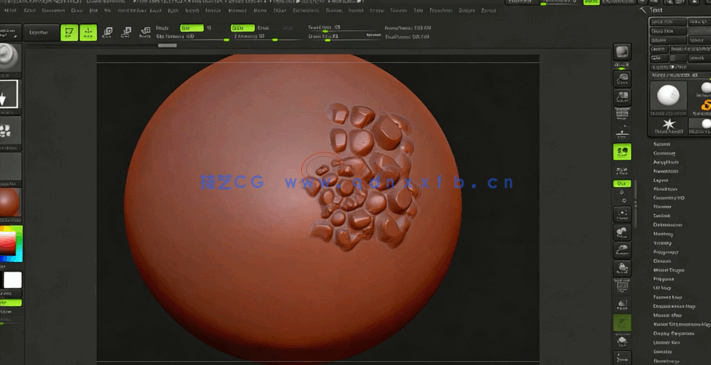Open the red material sphere selector
This screenshot has width=711, height=365.
click(10, 203)
